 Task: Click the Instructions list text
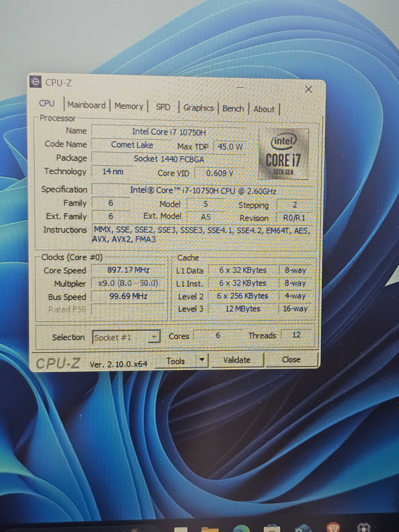point(201,235)
